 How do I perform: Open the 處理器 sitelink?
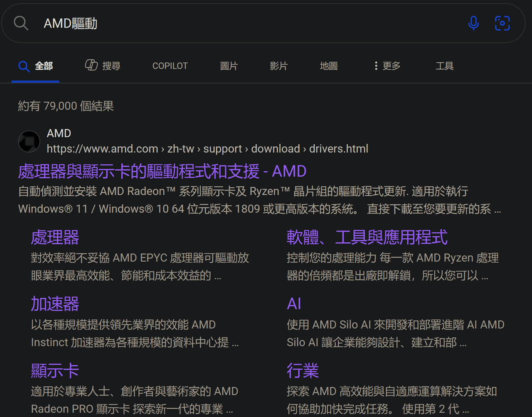tap(55, 238)
